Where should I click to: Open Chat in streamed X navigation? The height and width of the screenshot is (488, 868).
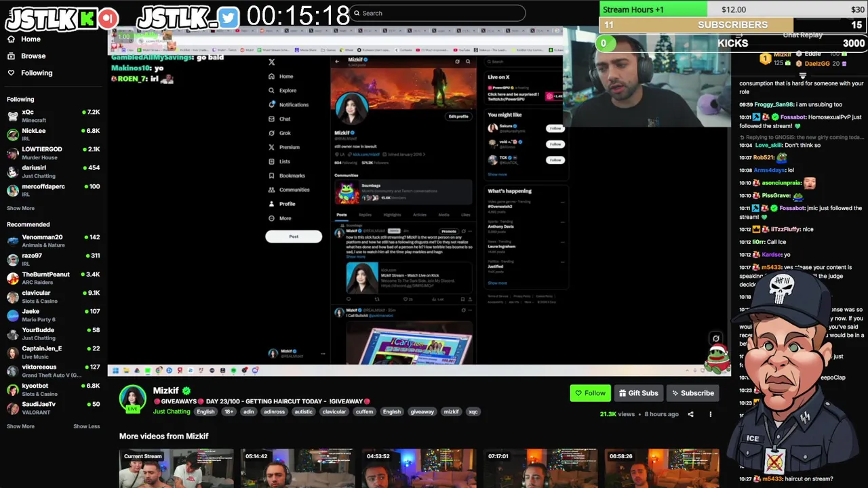coord(279,119)
